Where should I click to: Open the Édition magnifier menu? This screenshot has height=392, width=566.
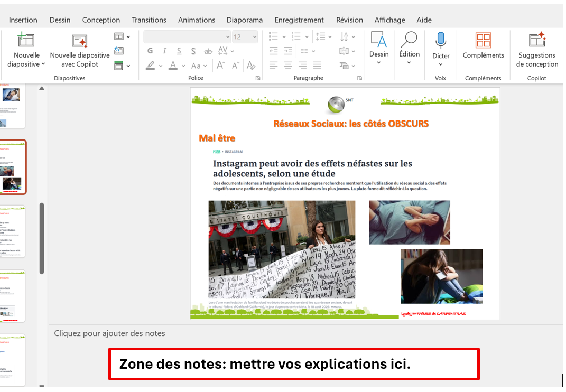coord(410,48)
